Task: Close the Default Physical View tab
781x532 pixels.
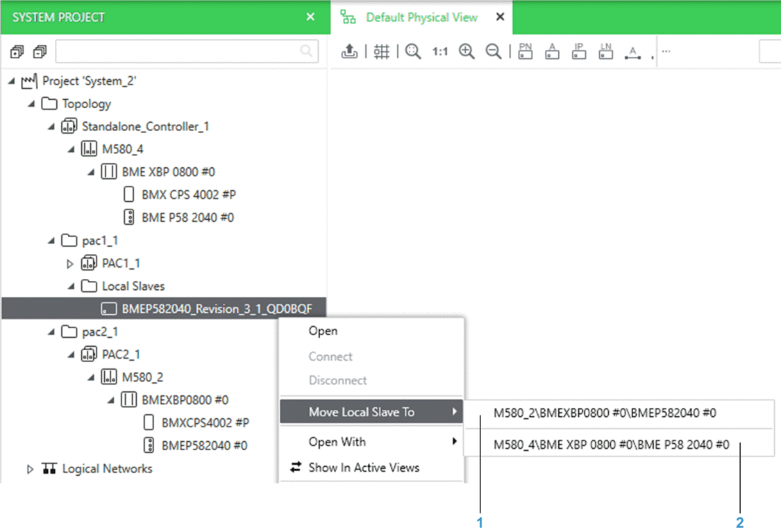Action: pos(500,17)
